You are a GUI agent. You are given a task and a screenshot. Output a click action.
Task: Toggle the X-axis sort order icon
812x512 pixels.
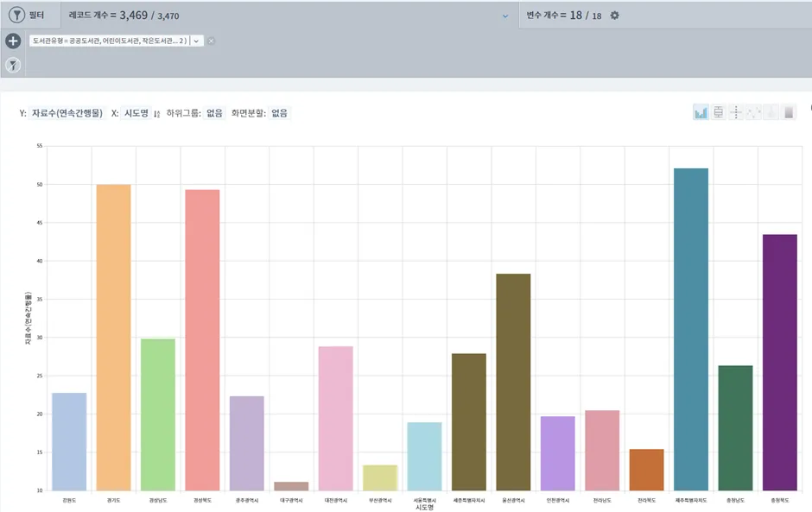[157, 114]
